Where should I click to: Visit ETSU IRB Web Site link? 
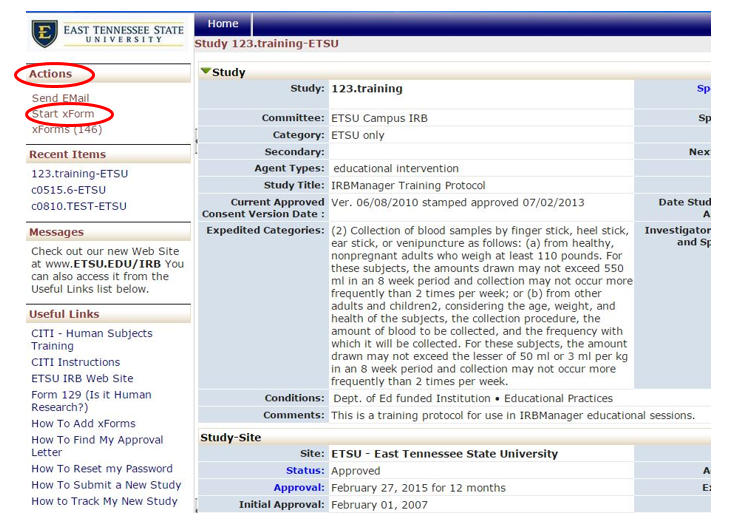pos(81,379)
